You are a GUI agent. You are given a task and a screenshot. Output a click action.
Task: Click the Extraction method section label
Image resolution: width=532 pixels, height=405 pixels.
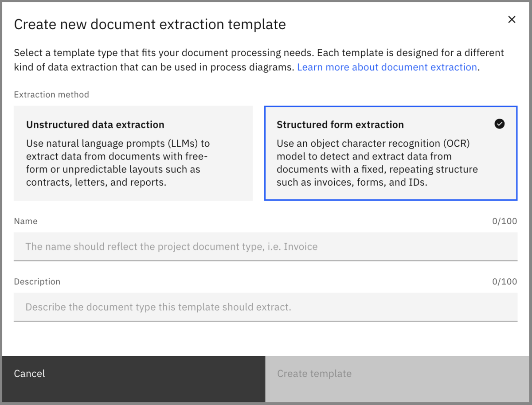click(x=51, y=94)
